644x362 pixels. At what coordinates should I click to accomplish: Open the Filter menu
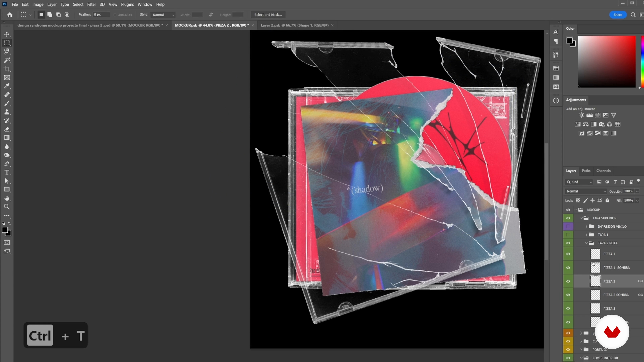[91, 4]
